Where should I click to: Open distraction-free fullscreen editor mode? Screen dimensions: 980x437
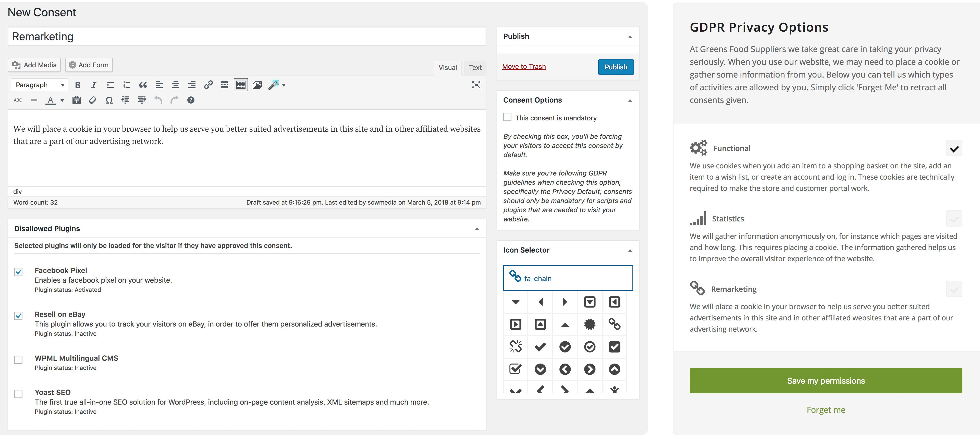(x=476, y=84)
